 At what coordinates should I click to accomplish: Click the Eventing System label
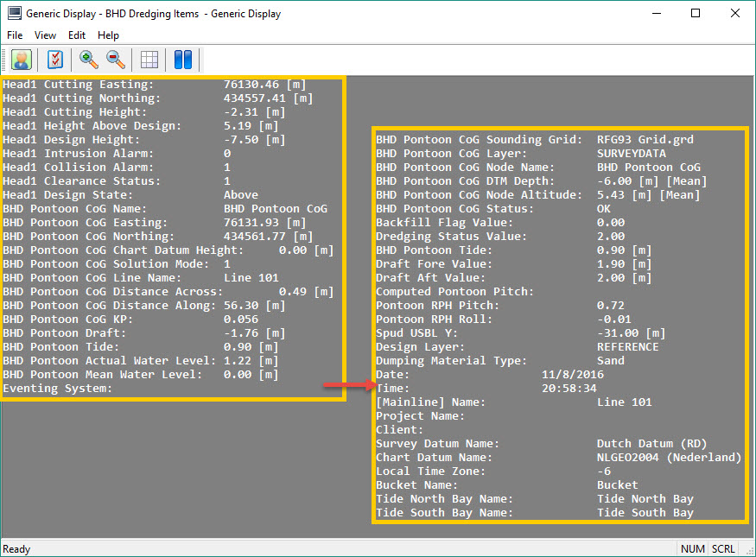coord(58,389)
